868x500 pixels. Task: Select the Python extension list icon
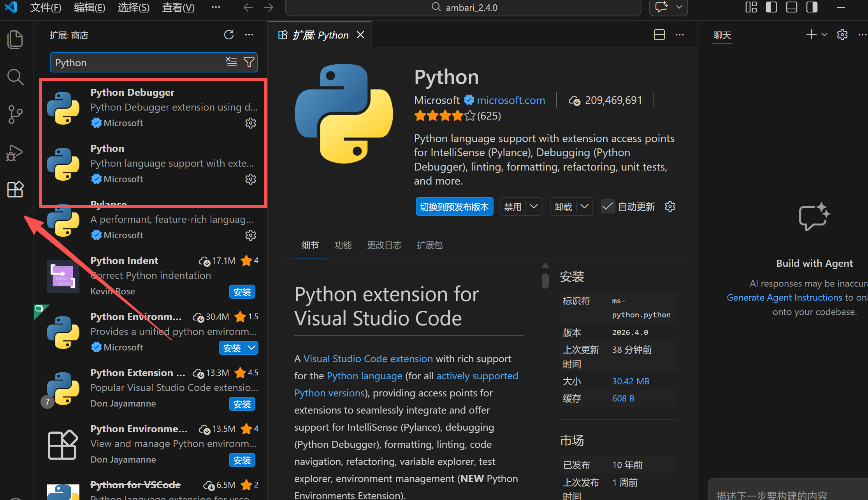pos(63,164)
